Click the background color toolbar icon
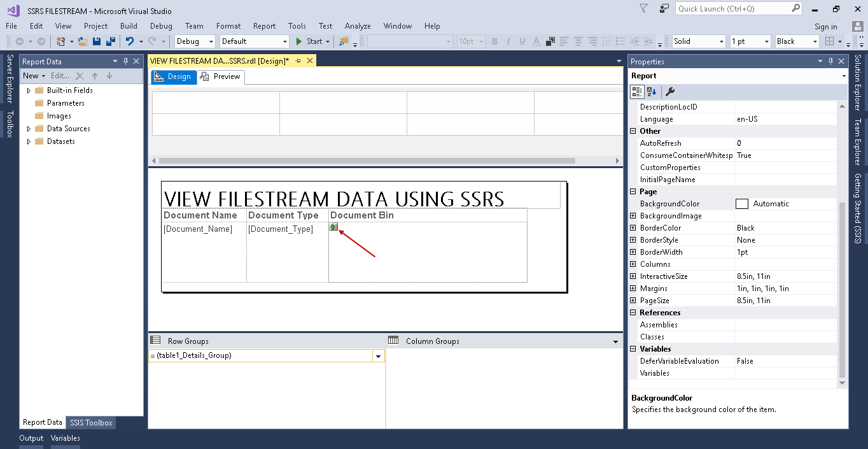The image size is (868, 449). [x=550, y=41]
